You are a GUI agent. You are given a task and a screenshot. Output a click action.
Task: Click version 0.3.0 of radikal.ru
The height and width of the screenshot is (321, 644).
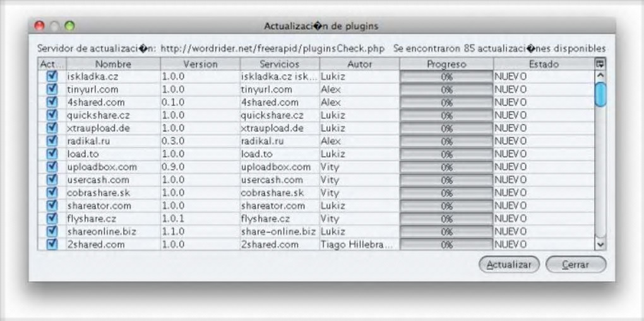tap(200, 141)
